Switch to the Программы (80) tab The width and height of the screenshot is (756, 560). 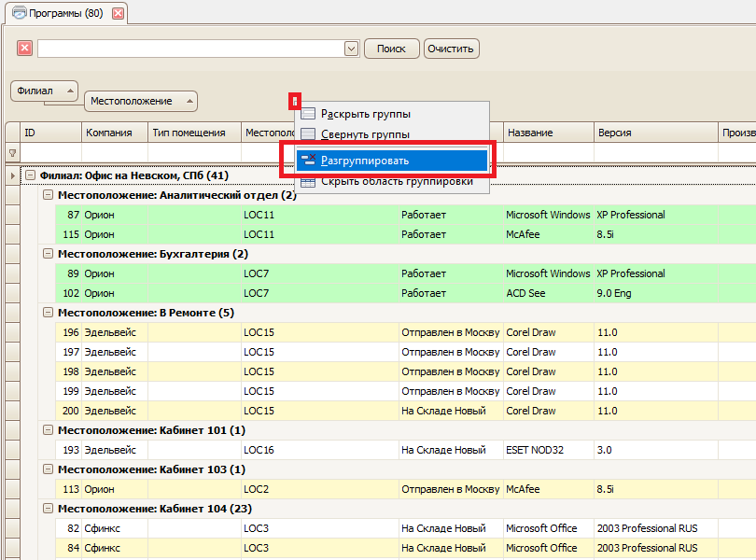click(66, 13)
